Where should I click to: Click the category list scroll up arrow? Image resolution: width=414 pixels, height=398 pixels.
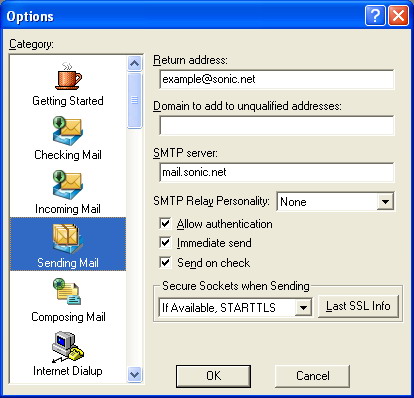pos(135,63)
